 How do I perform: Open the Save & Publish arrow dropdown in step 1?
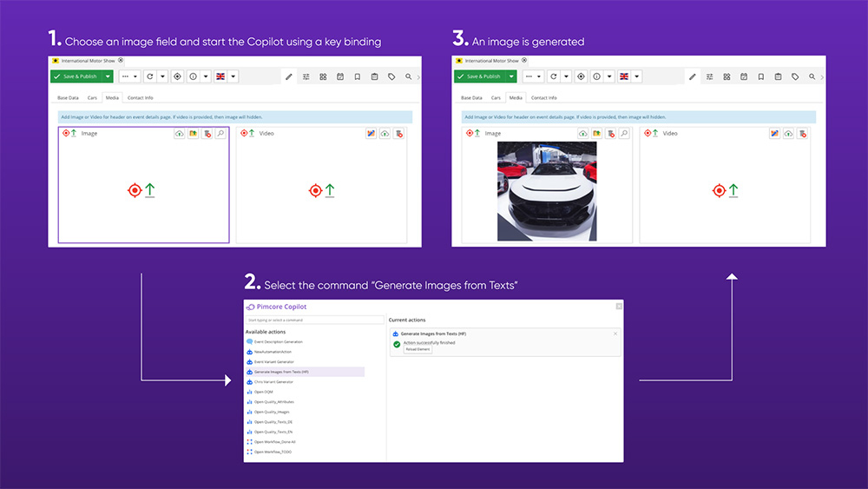click(108, 76)
